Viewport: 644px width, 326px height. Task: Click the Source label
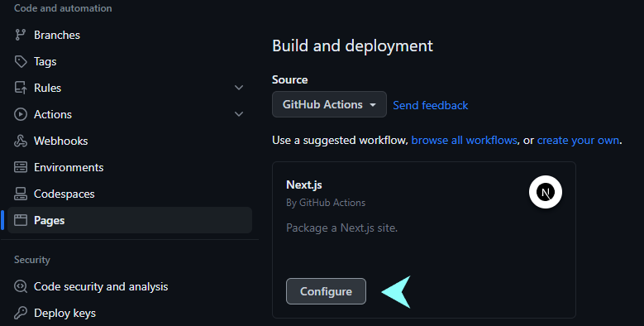[290, 79]
